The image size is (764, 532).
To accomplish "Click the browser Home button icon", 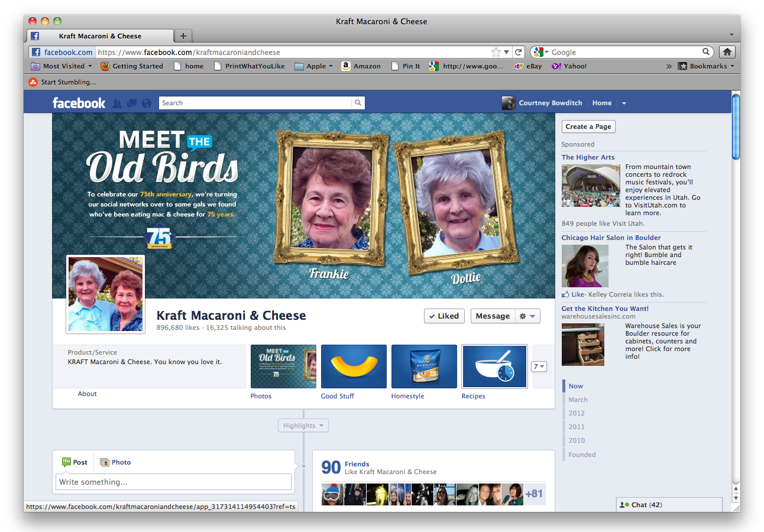I will tap(728, 52).
